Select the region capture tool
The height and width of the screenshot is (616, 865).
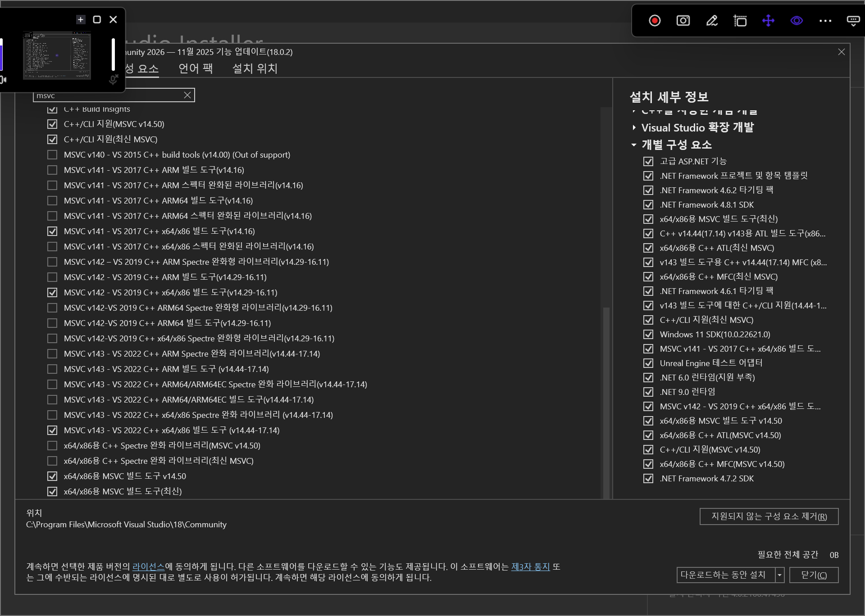click(740, 20)
